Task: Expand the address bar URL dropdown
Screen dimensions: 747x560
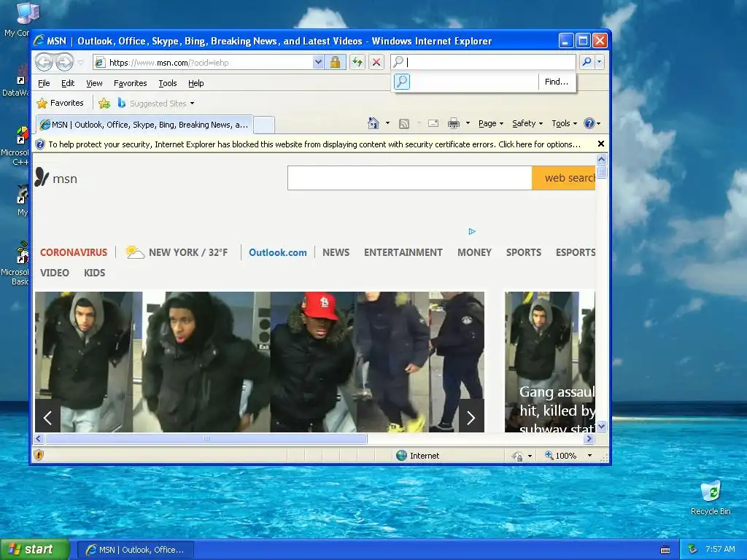Action: click(x=318, y=62)
